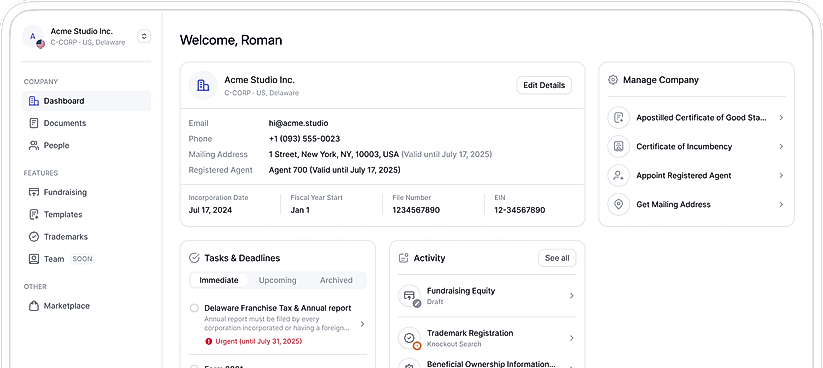The width and height of the screenshot is (823, 368).
Task: Click the Fundraising icon in sidebar
Action: pos(34,192)
